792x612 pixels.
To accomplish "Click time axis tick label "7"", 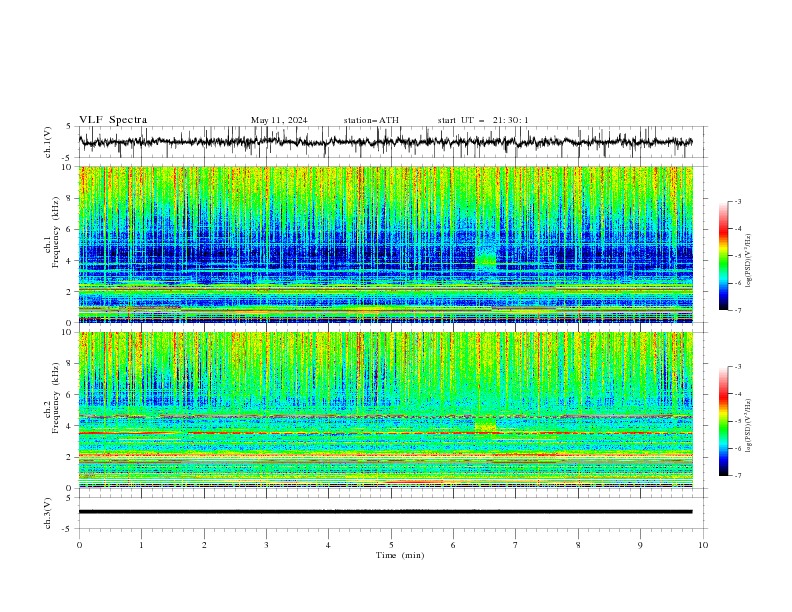I will [x=516, y=545].
